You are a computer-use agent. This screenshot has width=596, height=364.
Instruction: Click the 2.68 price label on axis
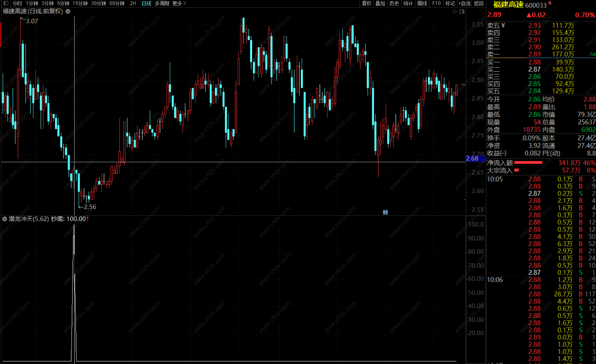coord(472,159)
